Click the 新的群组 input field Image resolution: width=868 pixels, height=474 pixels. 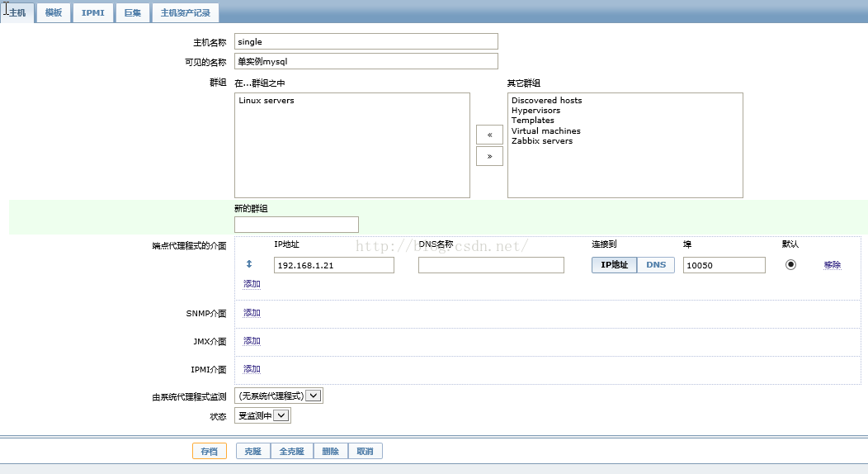coord(296,225)
